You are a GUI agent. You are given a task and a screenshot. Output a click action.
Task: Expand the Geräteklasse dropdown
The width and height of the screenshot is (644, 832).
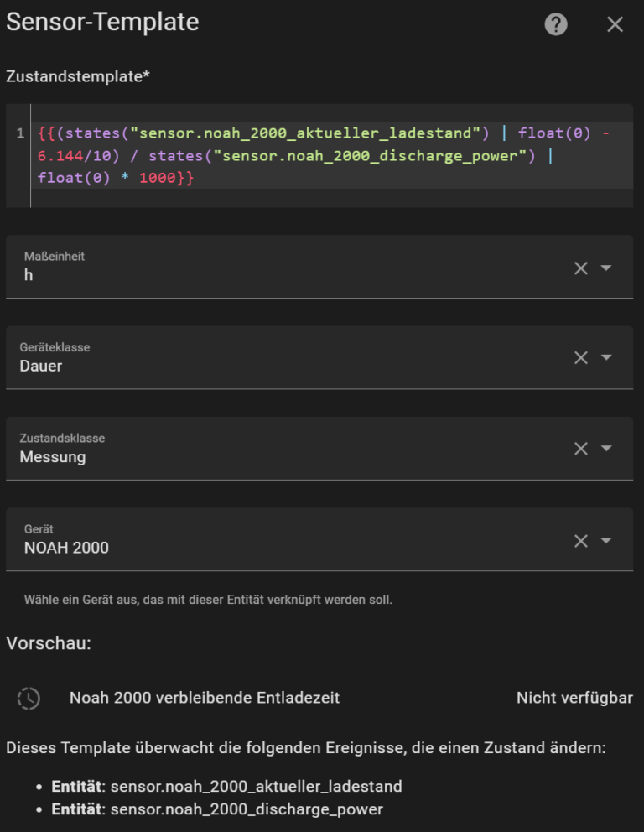click(x=605, y=357)
